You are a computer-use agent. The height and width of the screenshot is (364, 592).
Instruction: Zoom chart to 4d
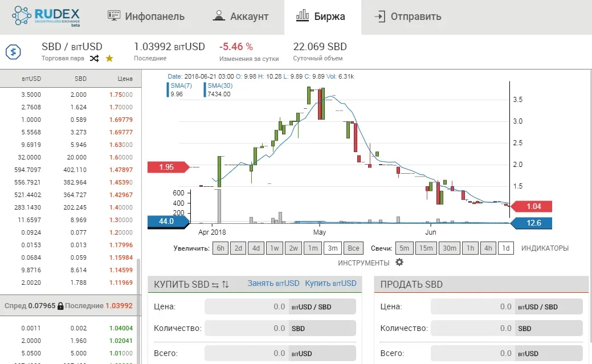pyautogui.click(x=256, y=248)
